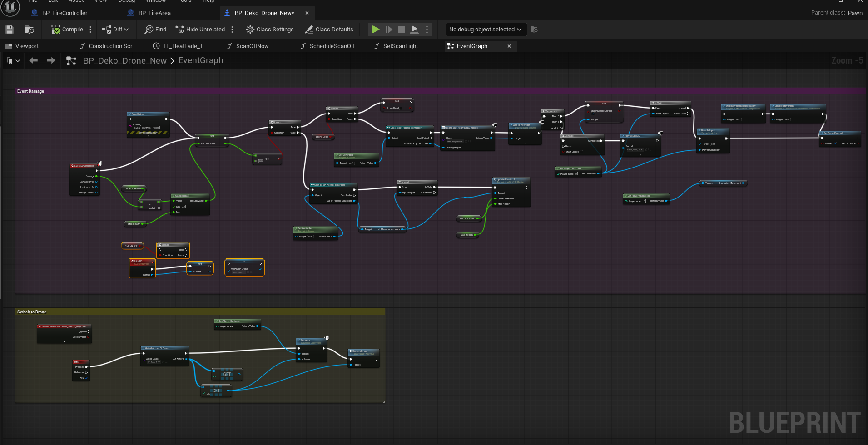Click BP_Deko_Drone_New in the breadcrumb
This screenshot has height=445, width=868.
tap(124, 61)
